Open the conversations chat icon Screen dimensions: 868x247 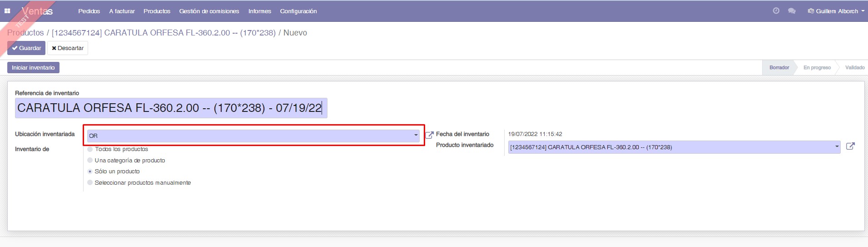792,11
